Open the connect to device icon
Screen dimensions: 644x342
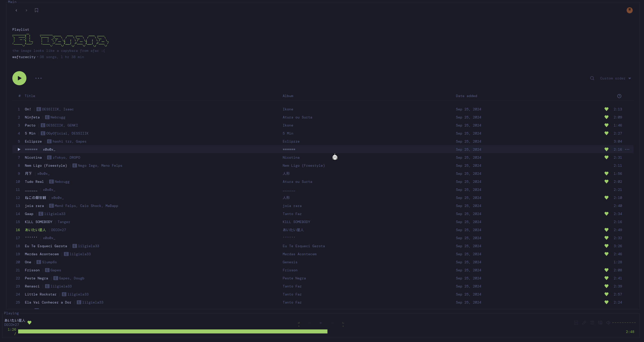pos(600,323)
